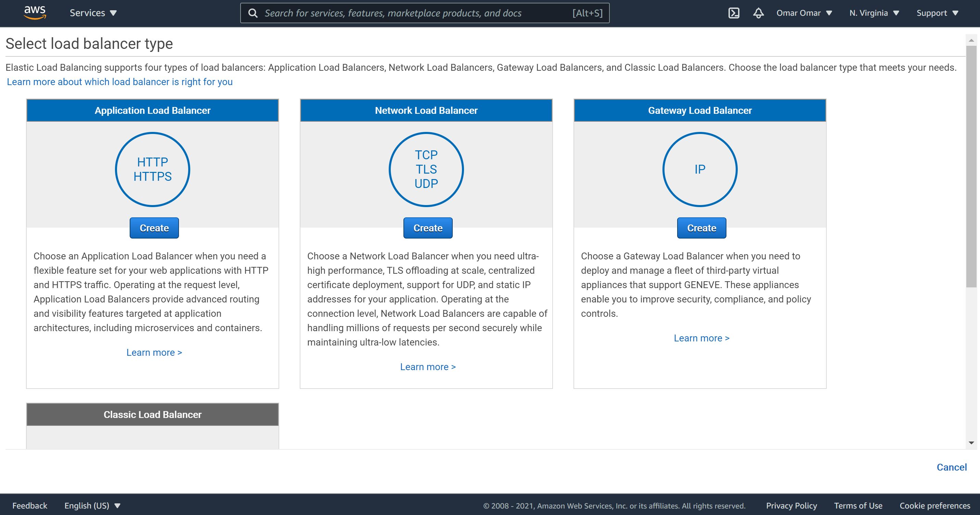Open Learn more about Gateway Load Balancer
The height and width of the screenshot is (515, 980).
[x=701, y=338]
